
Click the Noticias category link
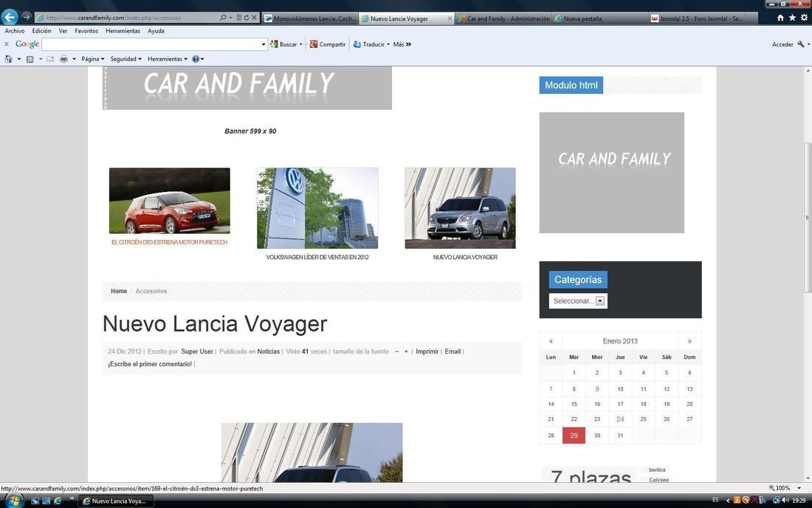point(268,351)
